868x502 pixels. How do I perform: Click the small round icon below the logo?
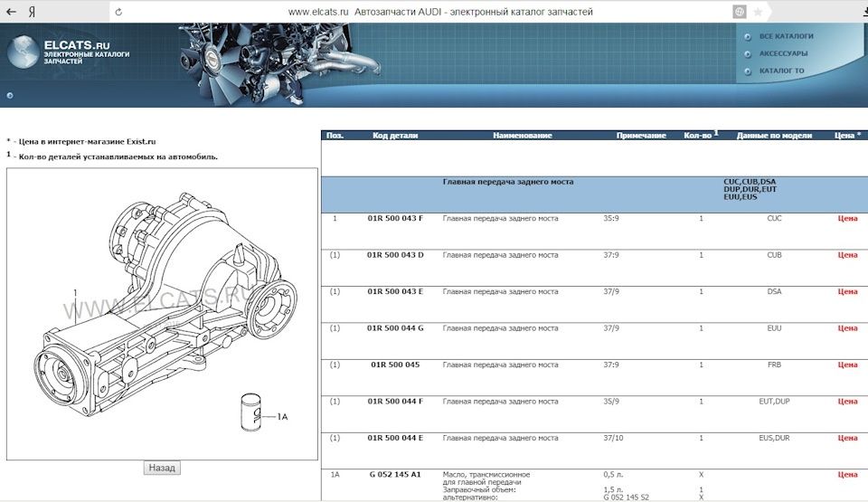tap(9, 95)
